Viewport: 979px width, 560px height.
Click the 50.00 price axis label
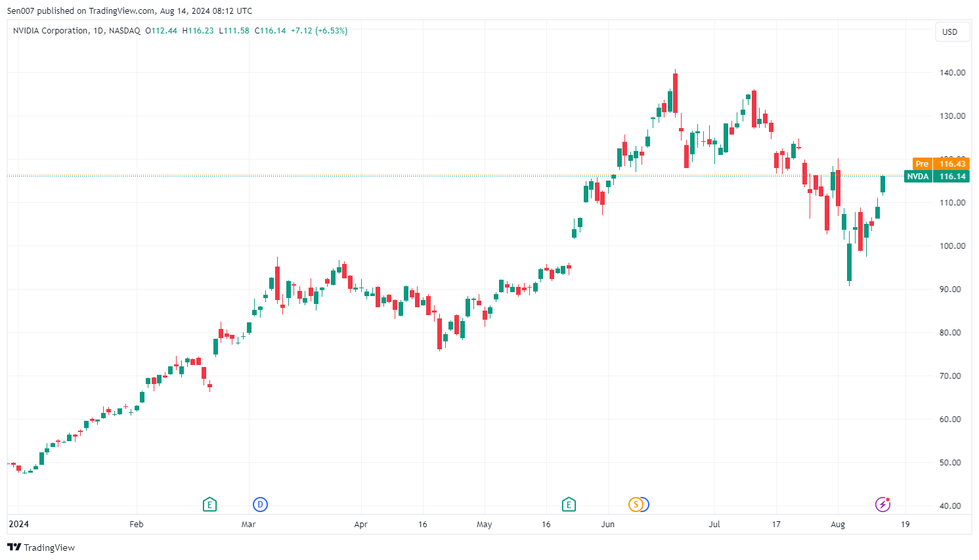(952, 462)
